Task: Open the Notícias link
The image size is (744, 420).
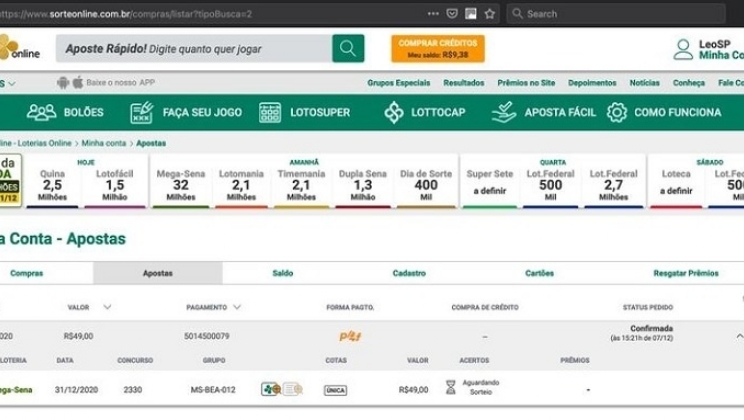Action: point(644,83)
